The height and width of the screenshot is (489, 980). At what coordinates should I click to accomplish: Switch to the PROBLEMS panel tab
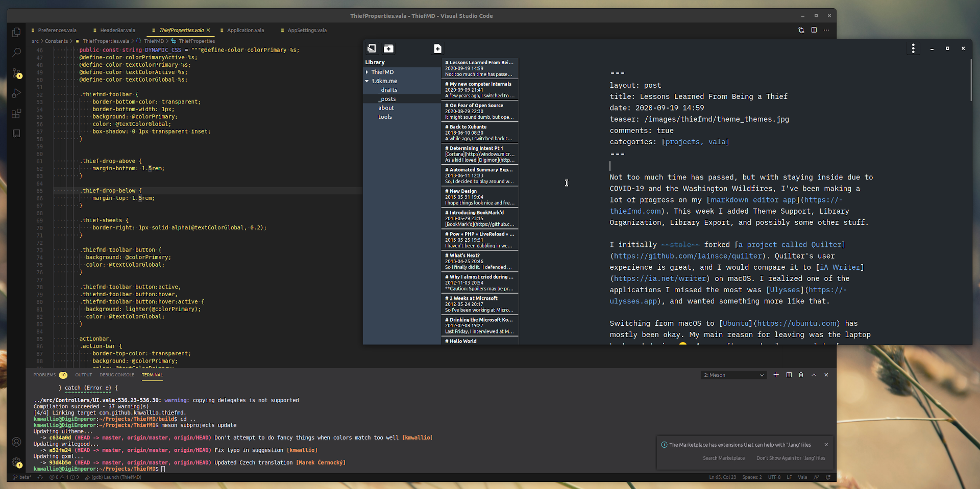coord(44,375)
